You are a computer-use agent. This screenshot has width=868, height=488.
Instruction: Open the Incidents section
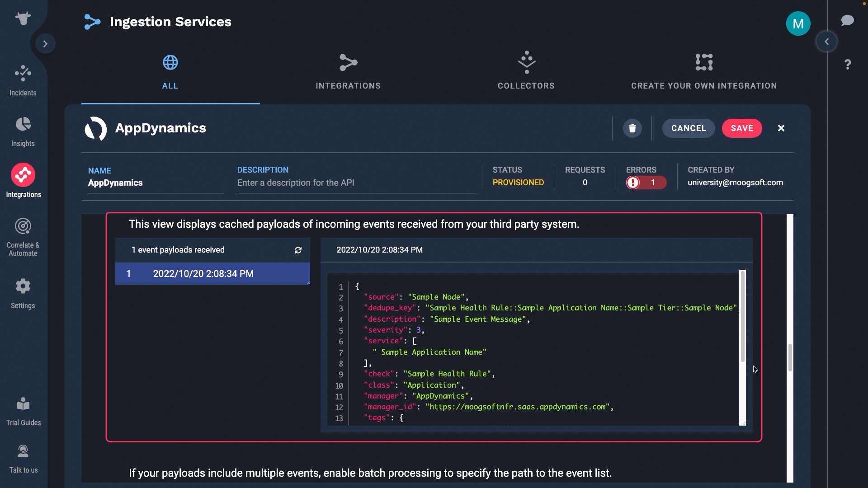coord(23,81)
